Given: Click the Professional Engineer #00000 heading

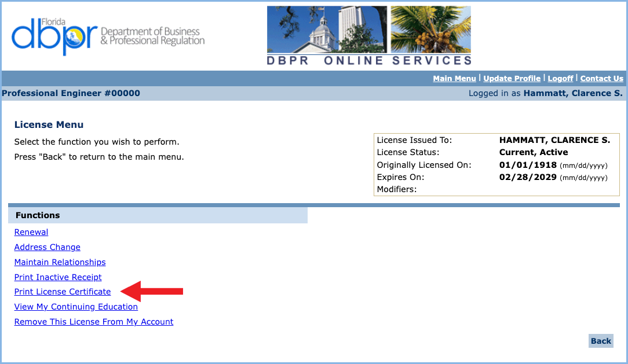Looking at the screenshot, I should click(x=71, y=93).
